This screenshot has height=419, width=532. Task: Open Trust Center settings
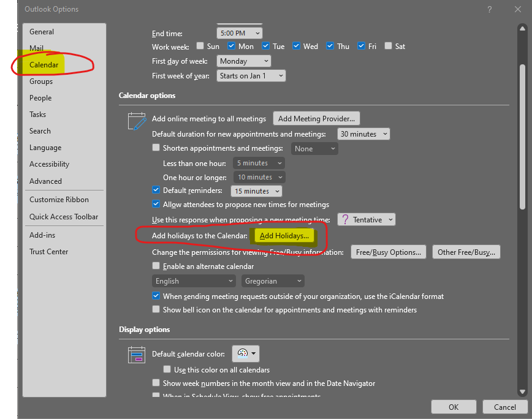tap(49, 252)
